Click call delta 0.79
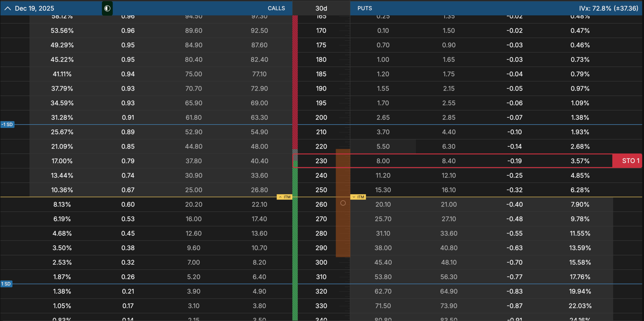The image size is (644, 321). tap(128, 161)
